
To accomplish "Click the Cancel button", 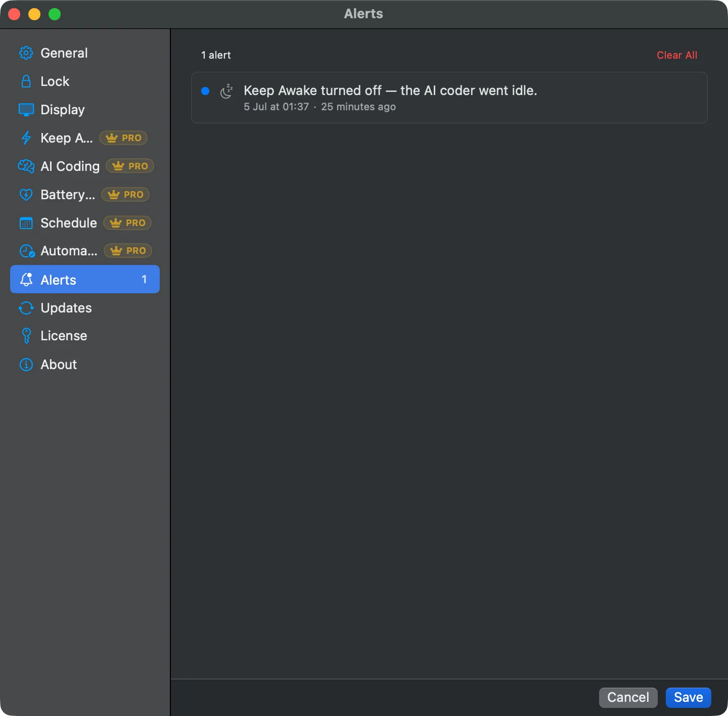I will (x=628, y=698).
